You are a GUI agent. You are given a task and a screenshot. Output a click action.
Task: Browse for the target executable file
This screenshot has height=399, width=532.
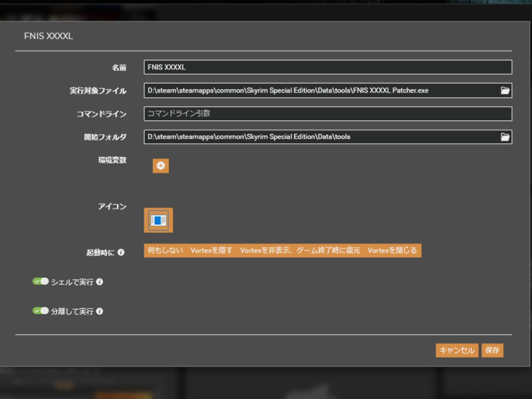click(505, 91)
